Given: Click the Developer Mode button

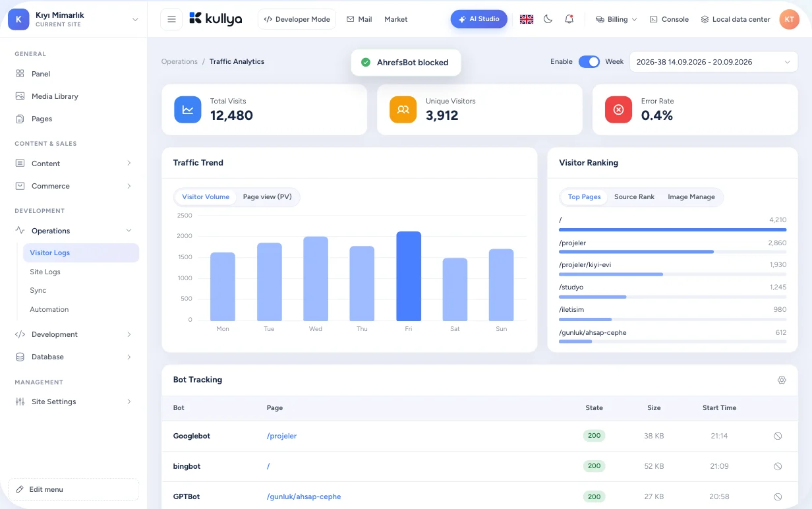Looking at the screenshot, I should (x=297, y=19).
